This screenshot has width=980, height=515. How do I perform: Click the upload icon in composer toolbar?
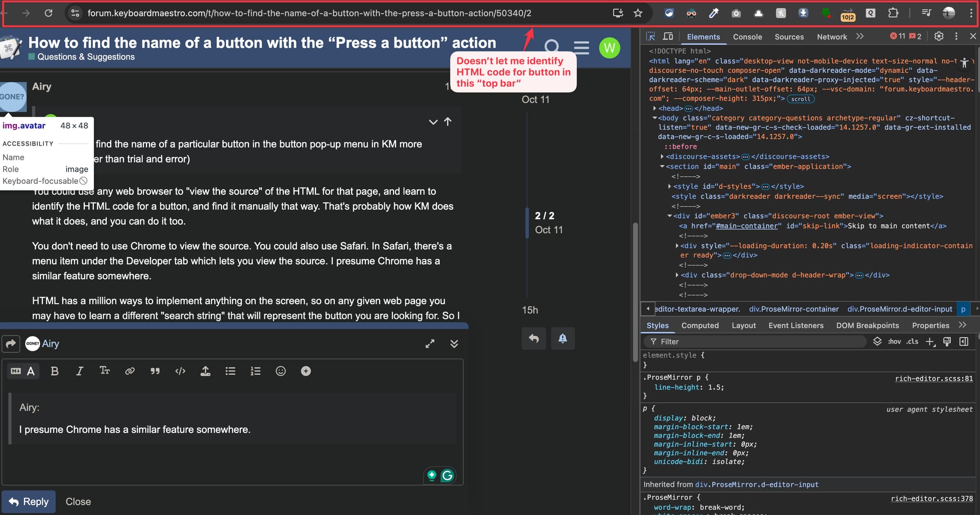tap(205, 371)
